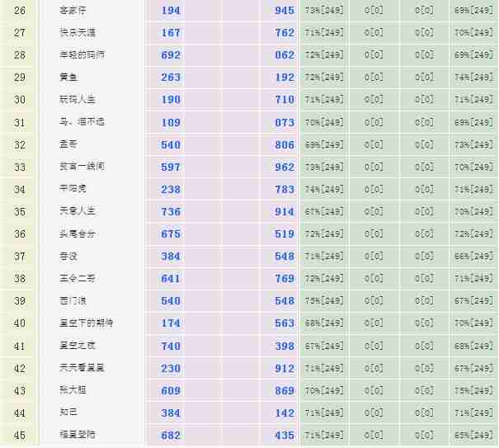Click the name 快乐天涯
The height and width of the screenshot is (448, 499).
click(80, 33)
